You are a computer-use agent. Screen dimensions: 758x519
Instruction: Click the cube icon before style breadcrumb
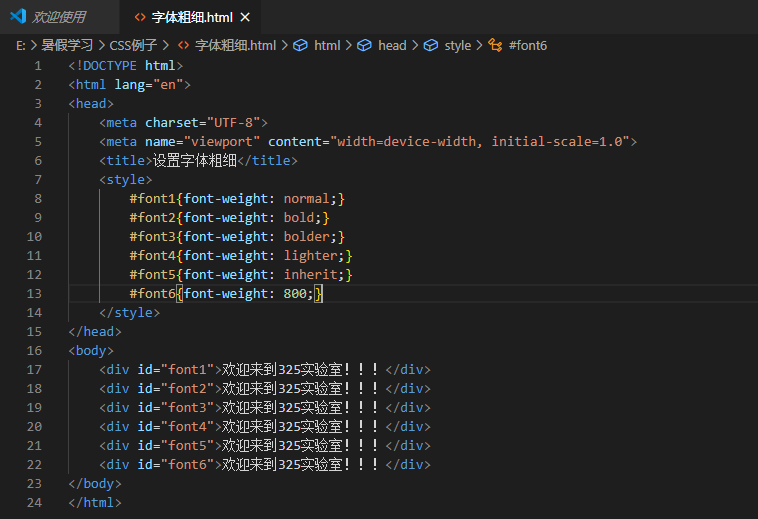pos(431,45)
